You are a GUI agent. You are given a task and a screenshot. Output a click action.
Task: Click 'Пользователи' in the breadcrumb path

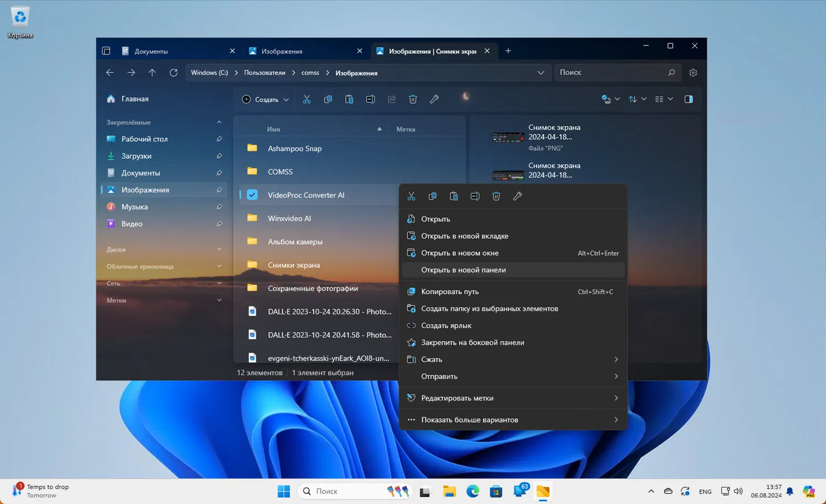click(x=264, y=73)
